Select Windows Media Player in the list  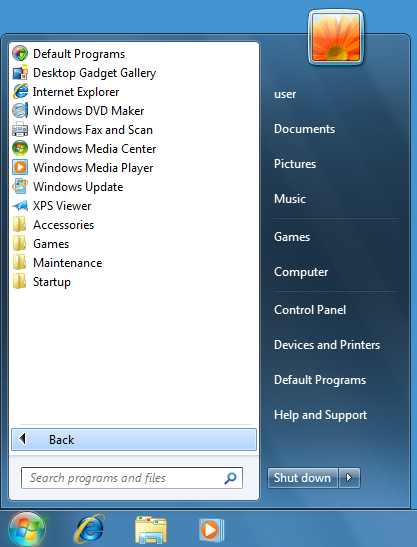click(93, 168)
